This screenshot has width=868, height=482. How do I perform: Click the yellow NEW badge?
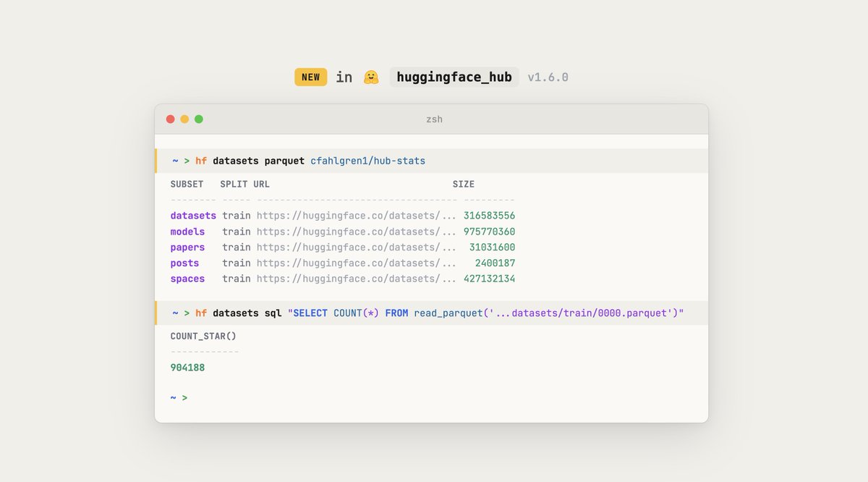click(310, 77)
